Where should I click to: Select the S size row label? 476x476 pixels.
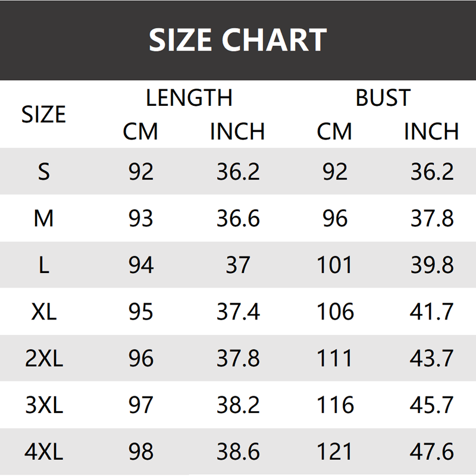(43, 172)
